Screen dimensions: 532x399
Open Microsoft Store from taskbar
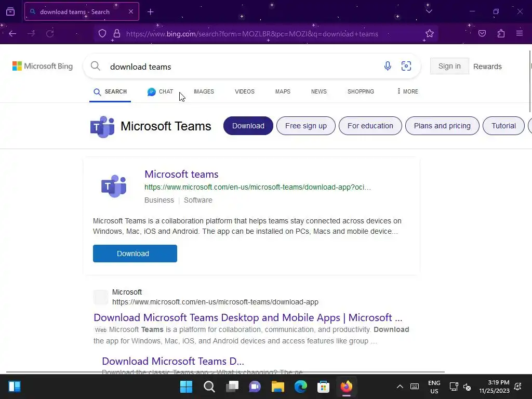(x=323, y=387)
